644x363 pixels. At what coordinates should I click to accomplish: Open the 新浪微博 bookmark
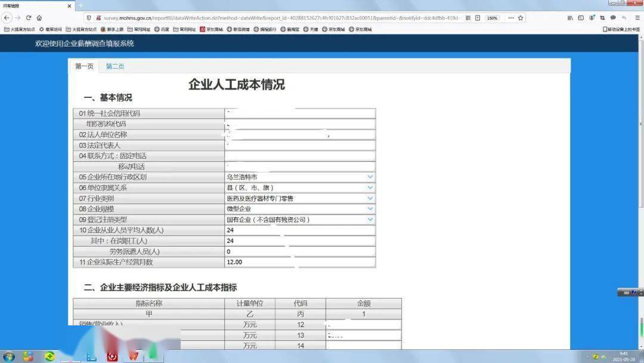pyautogui.click(x=238, y=30)
